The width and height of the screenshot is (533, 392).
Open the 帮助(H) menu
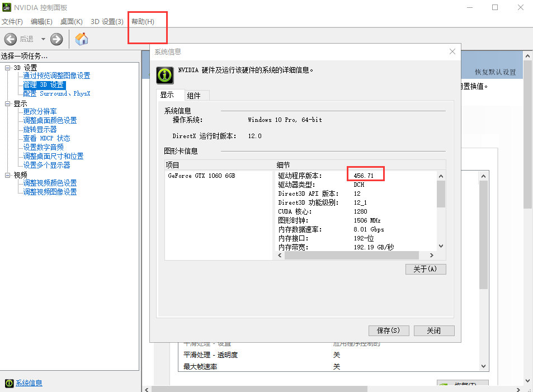[x=143, y=22]
